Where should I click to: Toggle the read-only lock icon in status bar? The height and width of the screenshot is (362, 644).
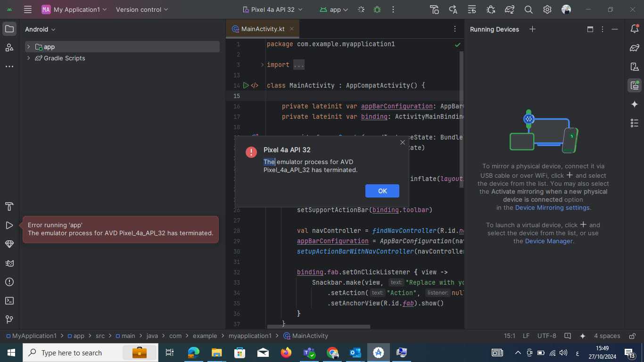click(631, 336)
